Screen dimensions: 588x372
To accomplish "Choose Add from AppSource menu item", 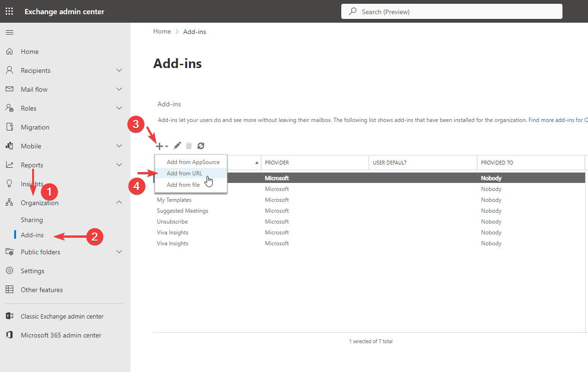I will coord(193,162).
